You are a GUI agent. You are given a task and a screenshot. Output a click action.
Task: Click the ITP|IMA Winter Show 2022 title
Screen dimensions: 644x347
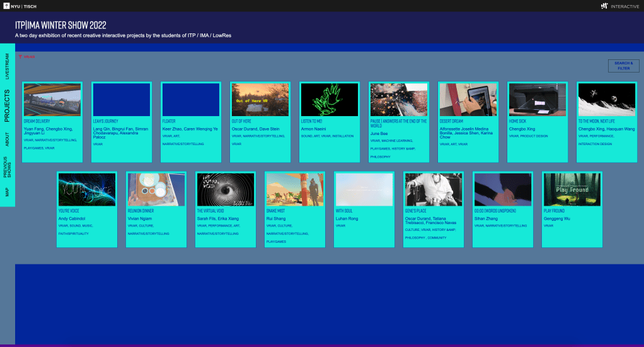click(60, 25)
